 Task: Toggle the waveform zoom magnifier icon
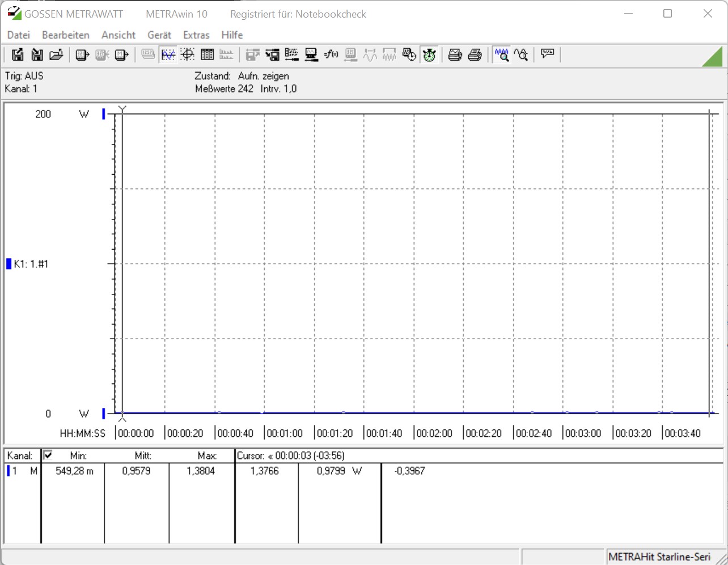[x=501, y=54]
